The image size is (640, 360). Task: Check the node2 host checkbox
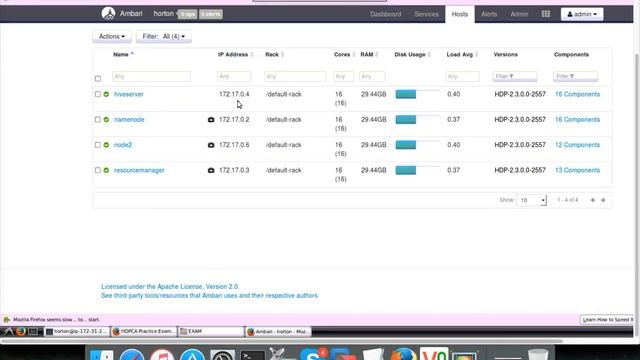pos(98,145)
